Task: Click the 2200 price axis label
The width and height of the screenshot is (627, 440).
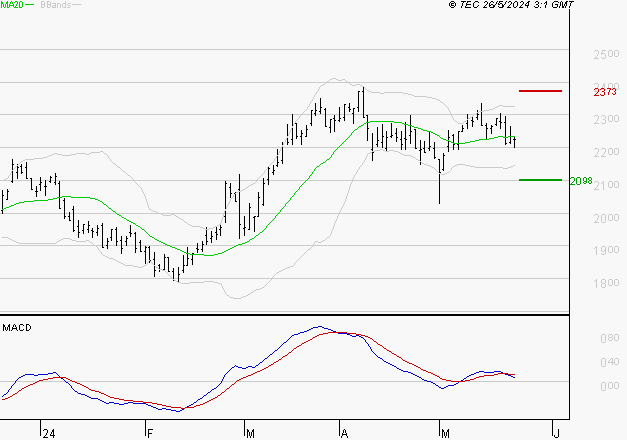Action: click(606, 152)
